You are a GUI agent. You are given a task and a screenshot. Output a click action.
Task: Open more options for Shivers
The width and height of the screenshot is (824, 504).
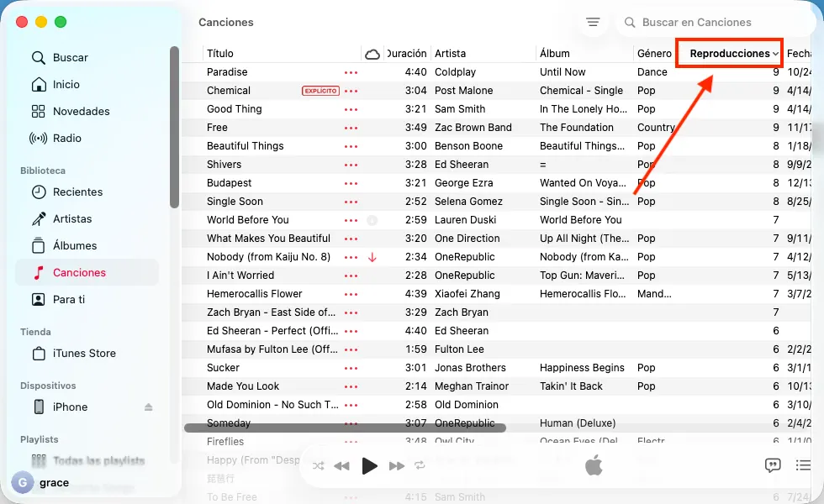351,165
